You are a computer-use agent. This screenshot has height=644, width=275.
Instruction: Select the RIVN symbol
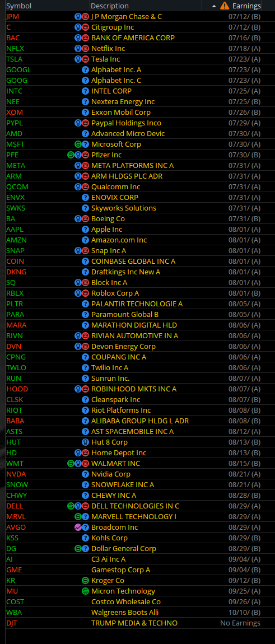(x=15, y=336)
